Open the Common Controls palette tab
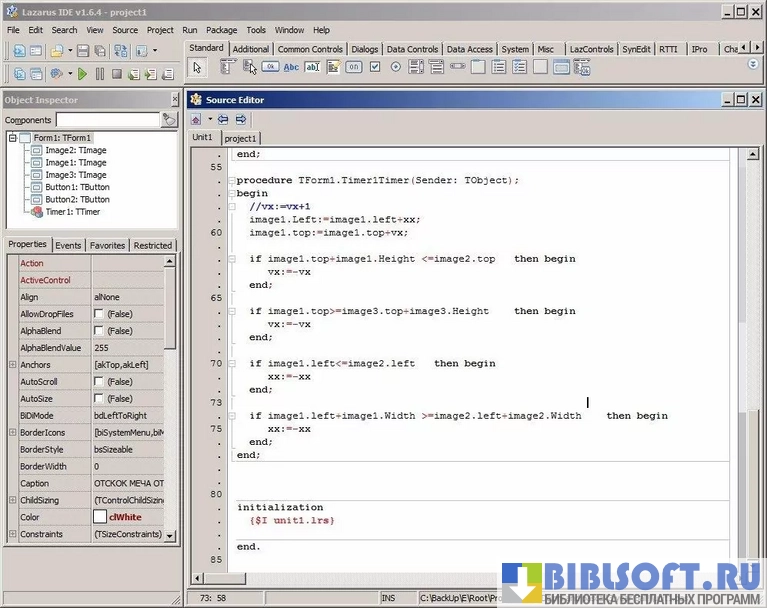Image resolution: width=767 pixels, height=608 pixels. point(310,49)
